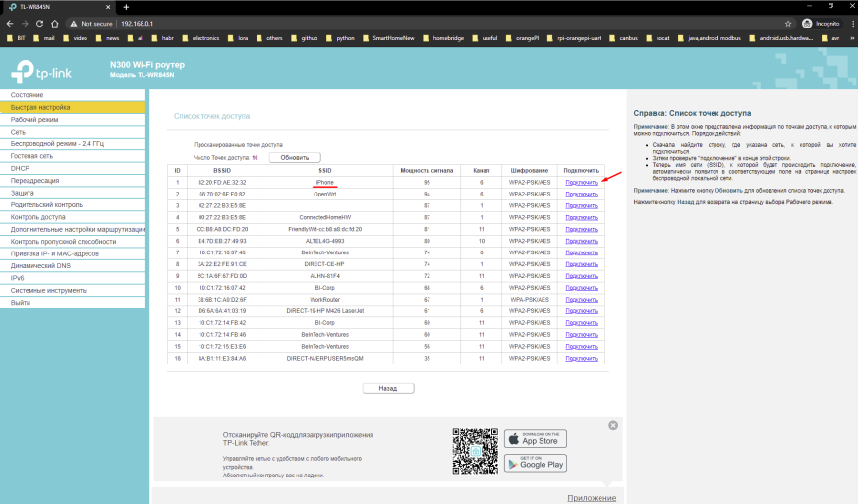Open Привязка IP- и MAC-адресов
This screenshot has width=858, height=504.
point(73,253)
